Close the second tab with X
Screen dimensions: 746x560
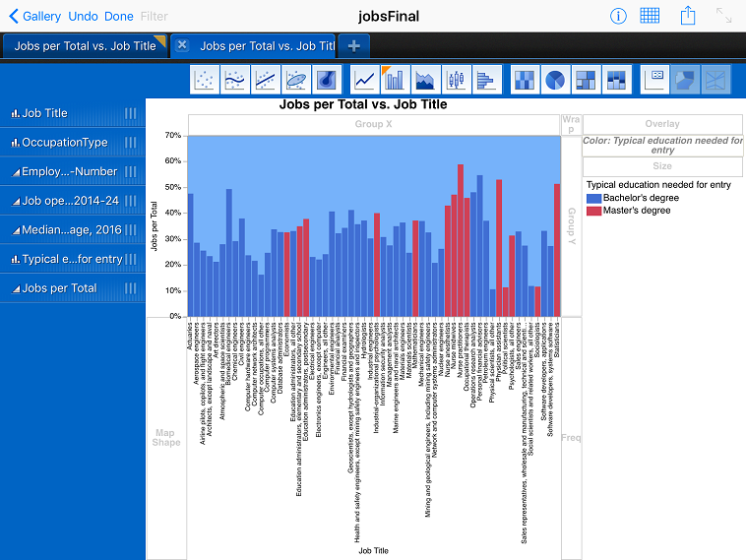(x=181, y=45)
